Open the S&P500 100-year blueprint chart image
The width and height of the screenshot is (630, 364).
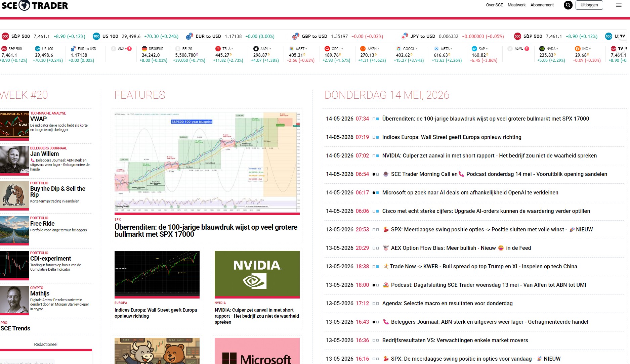click(x=207, y=163)
